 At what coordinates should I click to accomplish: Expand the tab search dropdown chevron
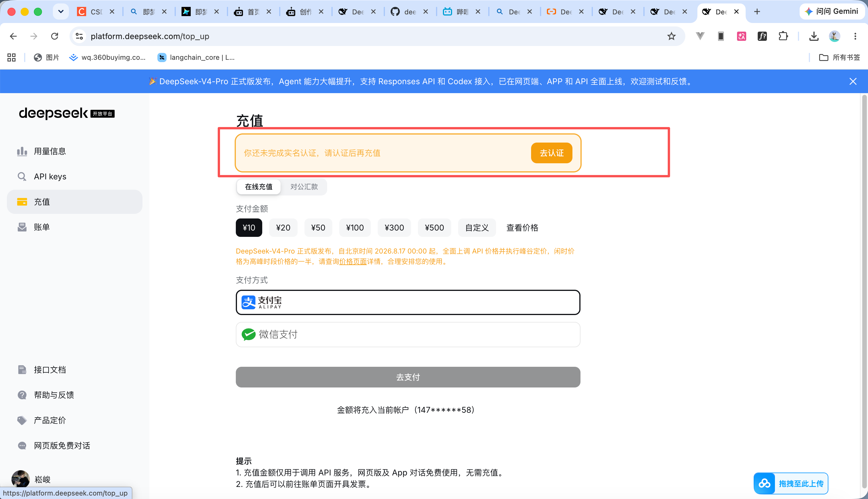click(61, 12)
